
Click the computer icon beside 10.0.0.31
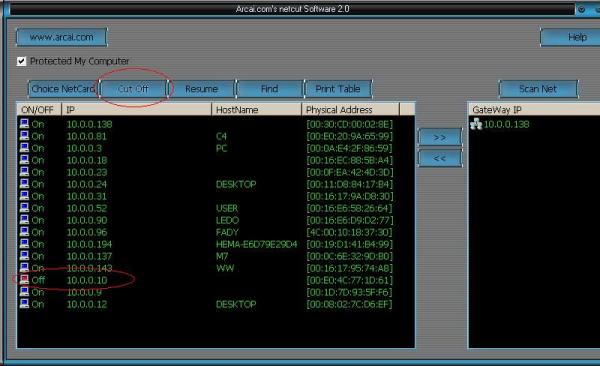[x=24, y=196]
